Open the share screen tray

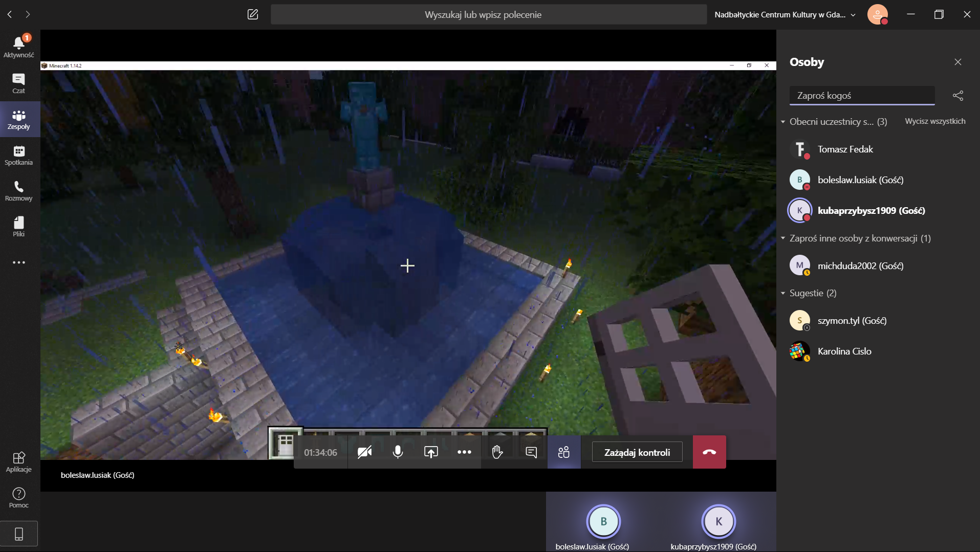(431, 452)
